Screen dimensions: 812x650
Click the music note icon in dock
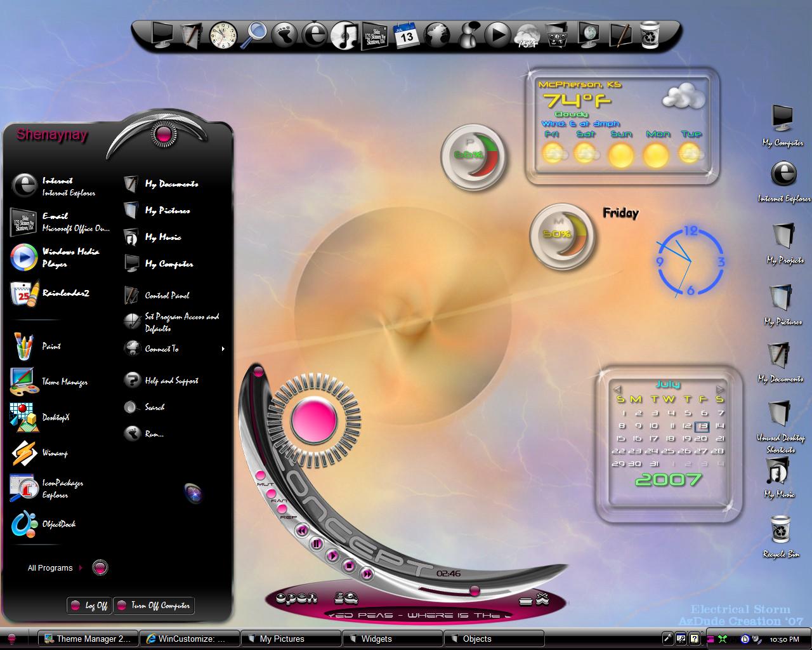point(344,36)
